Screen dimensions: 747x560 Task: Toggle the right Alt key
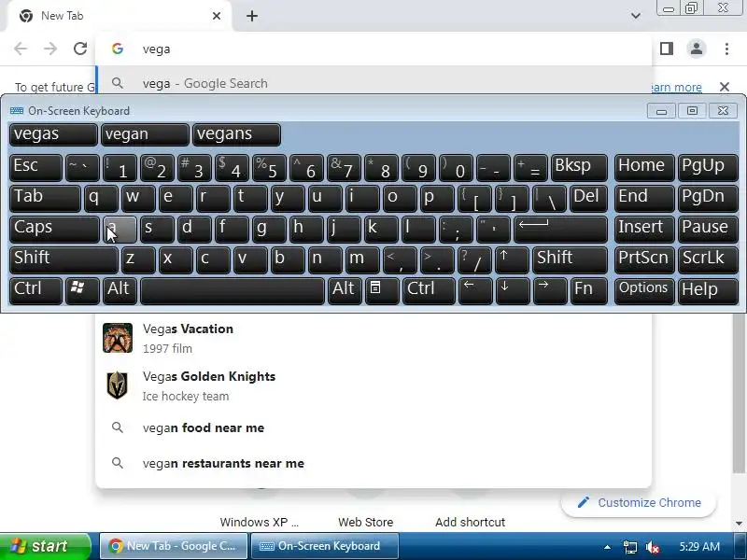pyautogui.click(x=345, y=290)
